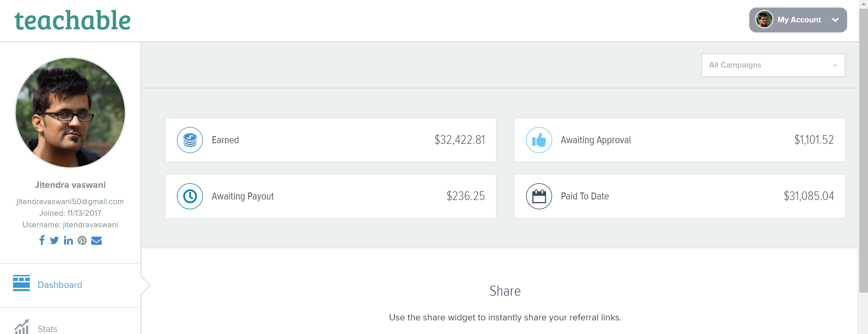Open Stats in the sidebar

[47, 328]
